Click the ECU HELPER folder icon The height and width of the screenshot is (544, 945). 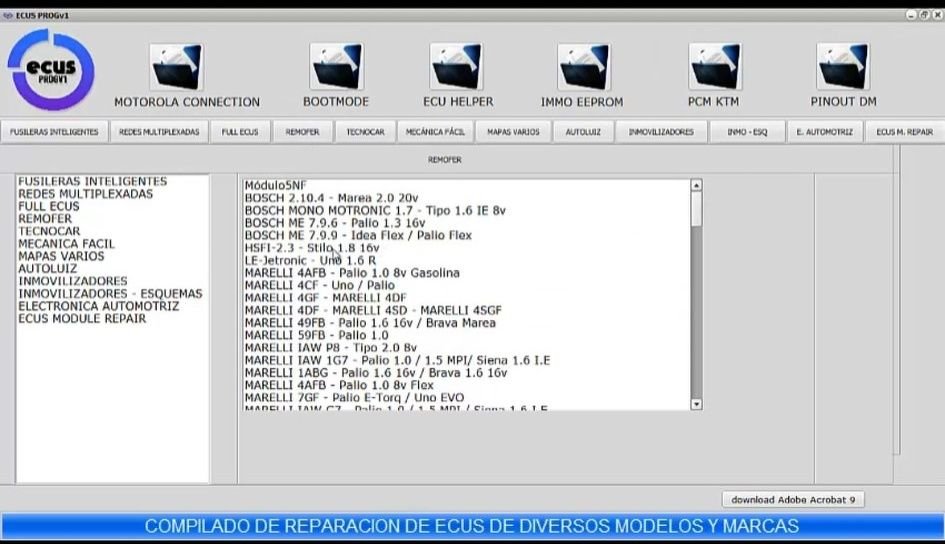click(x=457, y=67)
